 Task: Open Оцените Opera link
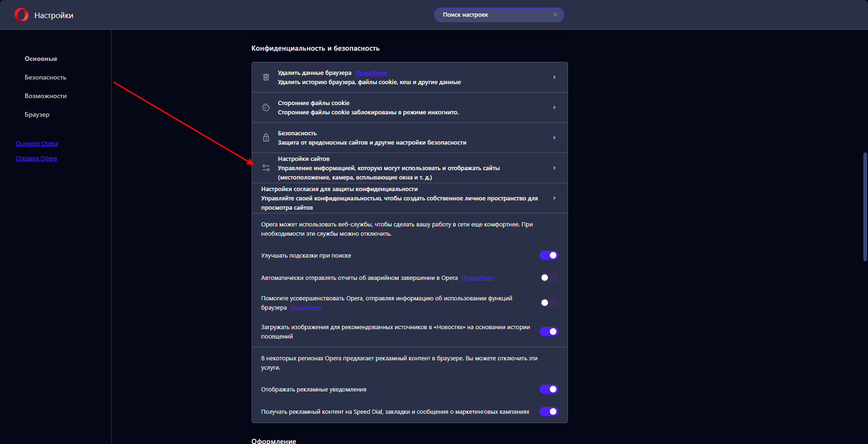coord(37,144)
